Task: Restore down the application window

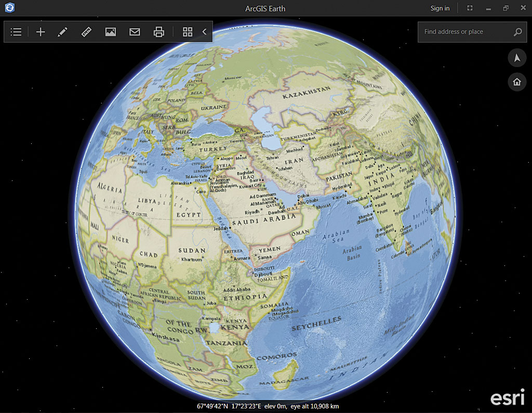Action: (x=504, y=8)
